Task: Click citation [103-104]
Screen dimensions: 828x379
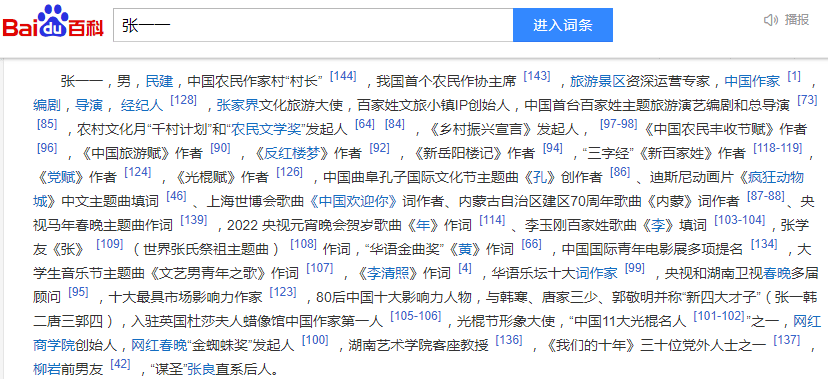Action: pyautogui.click(x=740, y=220)
